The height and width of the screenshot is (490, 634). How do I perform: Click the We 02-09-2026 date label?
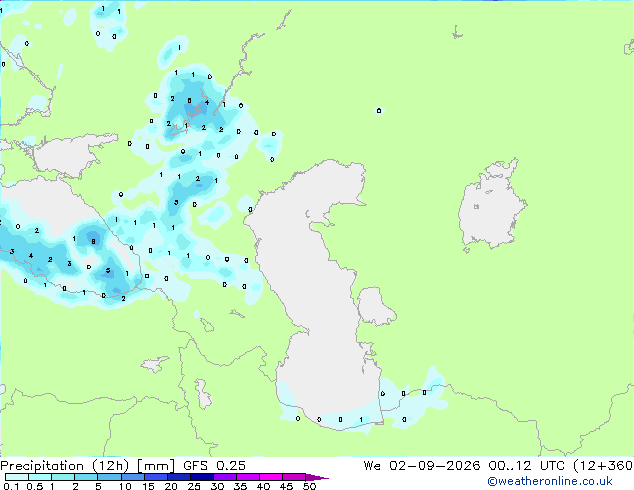(422, 466)
